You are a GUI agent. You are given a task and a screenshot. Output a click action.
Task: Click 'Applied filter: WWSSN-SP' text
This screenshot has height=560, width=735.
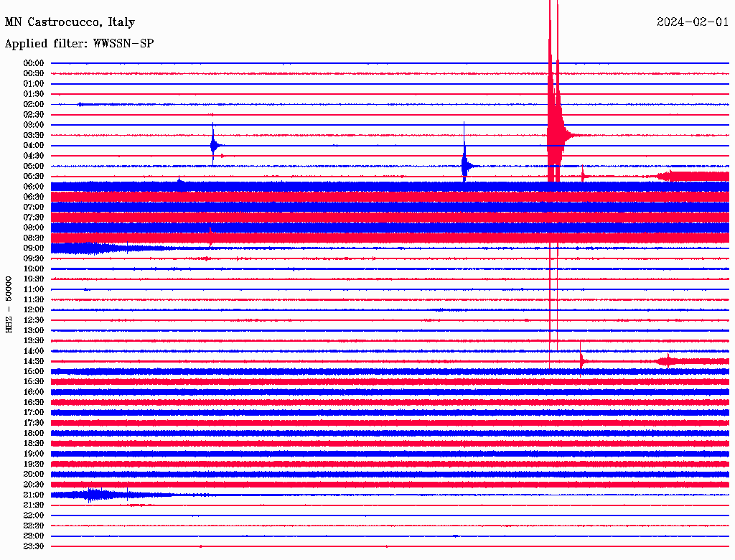(79, 43)
